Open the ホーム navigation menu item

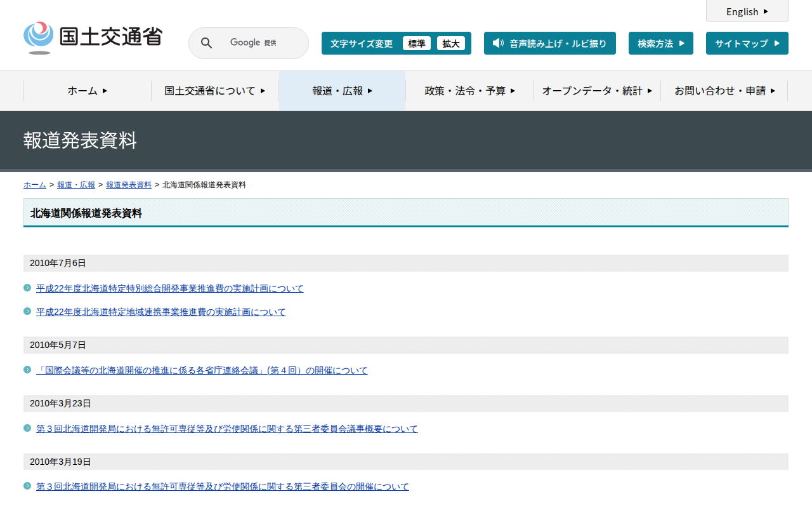(88, 91)
